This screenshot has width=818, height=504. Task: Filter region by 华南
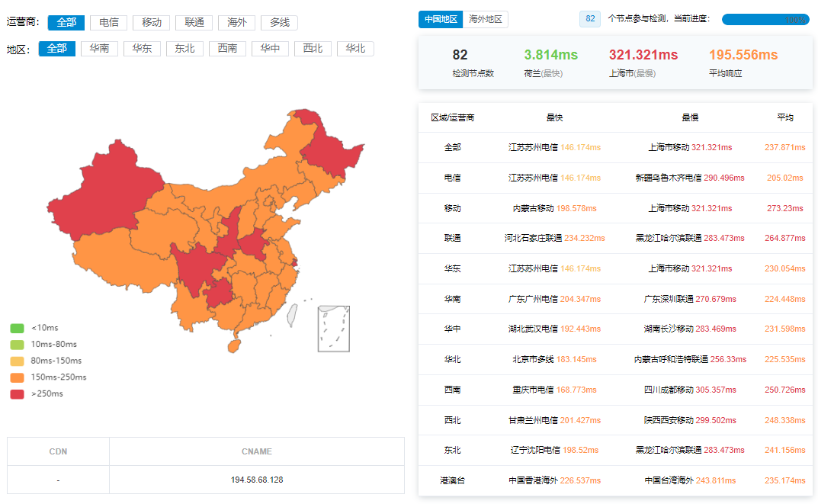pos(99,49)
